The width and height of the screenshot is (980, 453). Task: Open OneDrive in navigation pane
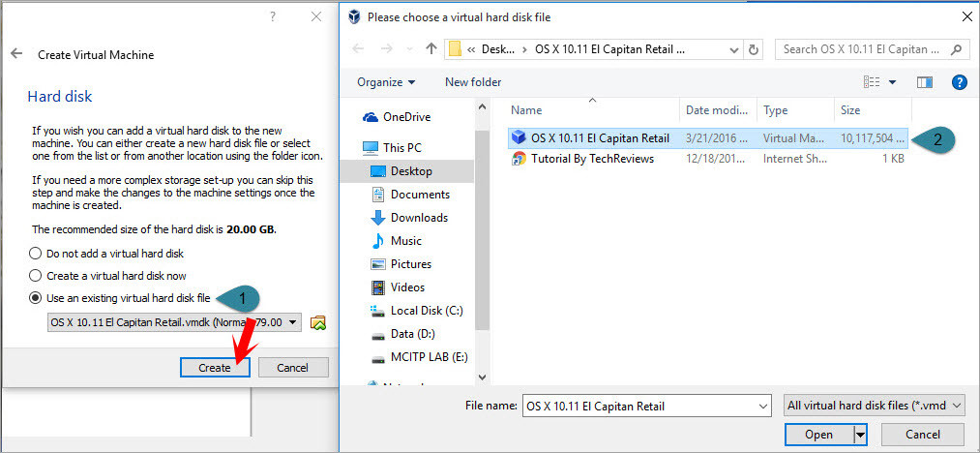tap(397, 117)
